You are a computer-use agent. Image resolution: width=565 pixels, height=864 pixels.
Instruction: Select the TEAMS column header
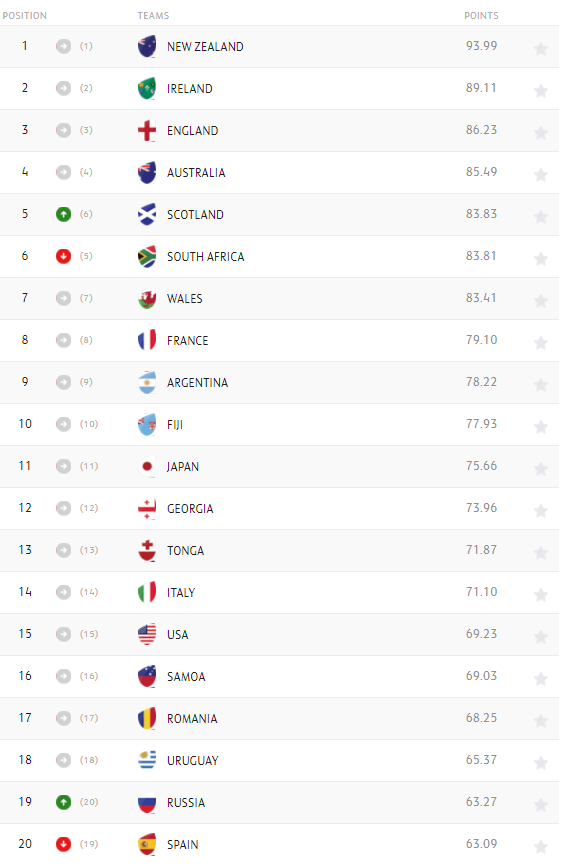click(153, 15)
